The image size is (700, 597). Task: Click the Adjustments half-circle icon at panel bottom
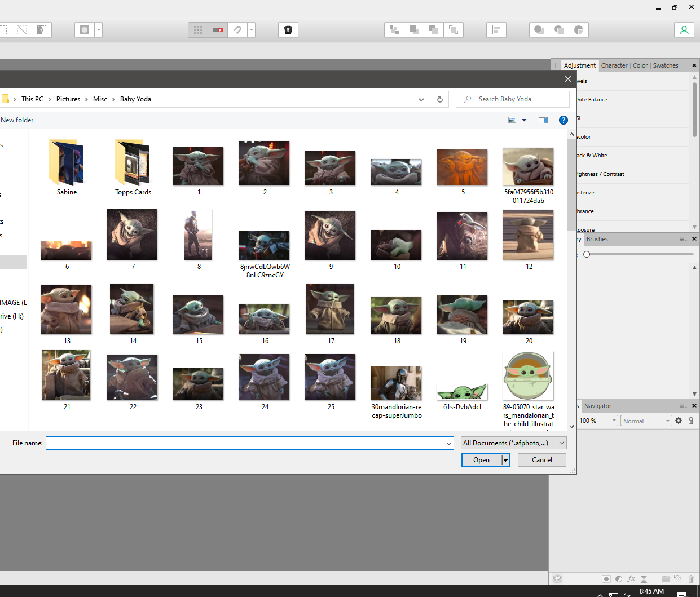click(x=619, y=579)
